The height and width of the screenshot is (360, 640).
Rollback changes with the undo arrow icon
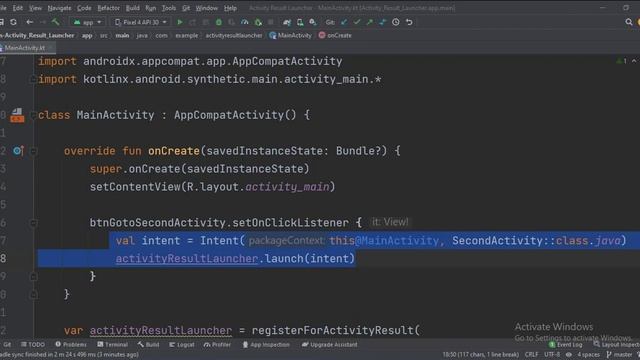click(409, 22)
